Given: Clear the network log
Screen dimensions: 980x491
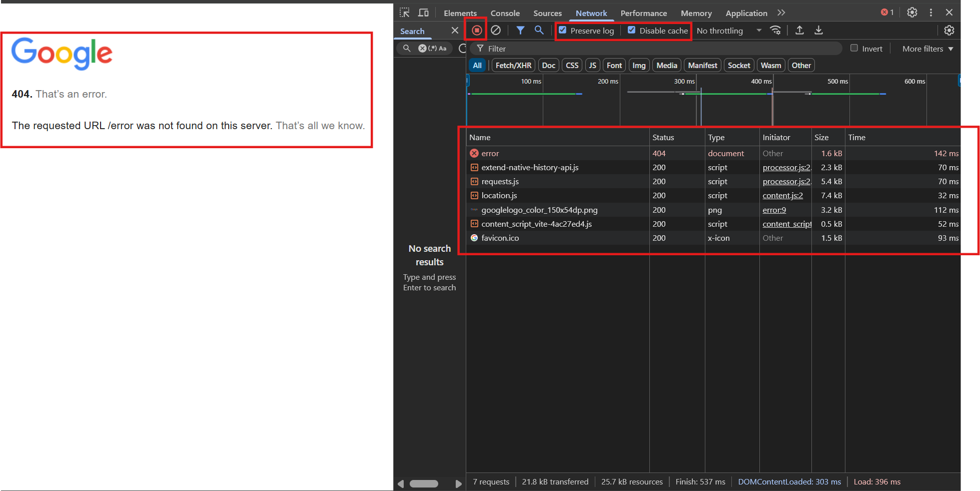Looking at the screenshot, I should pyautogui.click(x=496, y=31).
